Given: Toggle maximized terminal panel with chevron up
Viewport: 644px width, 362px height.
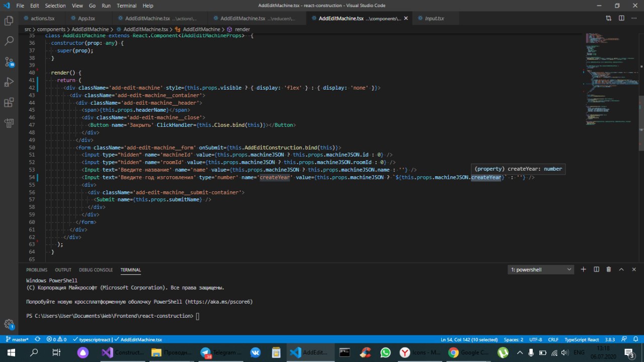Looking at the screenshot, I should (621, 269).
